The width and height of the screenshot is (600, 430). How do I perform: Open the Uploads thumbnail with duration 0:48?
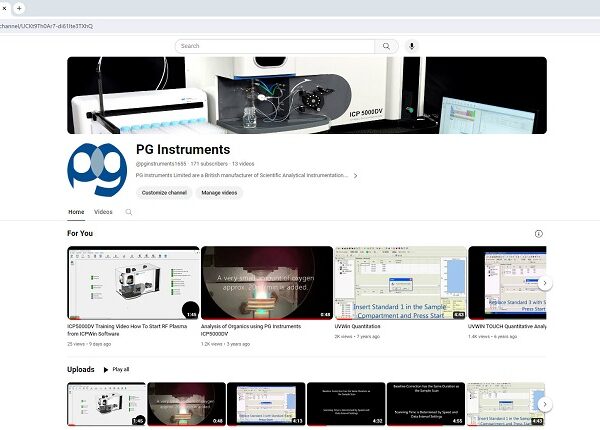(x=187, y=404)
